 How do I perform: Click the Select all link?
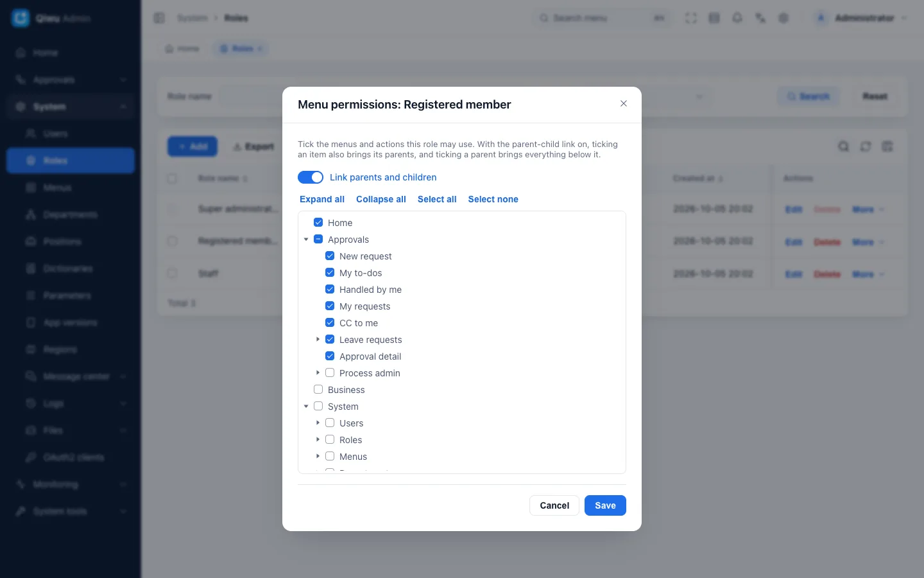point(437,199)
